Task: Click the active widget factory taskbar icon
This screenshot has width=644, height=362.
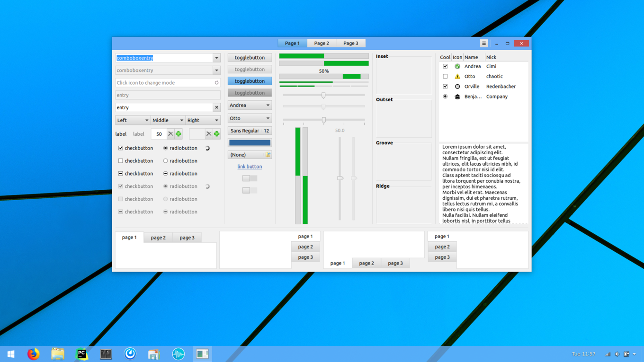Action: tap(202, 354)
